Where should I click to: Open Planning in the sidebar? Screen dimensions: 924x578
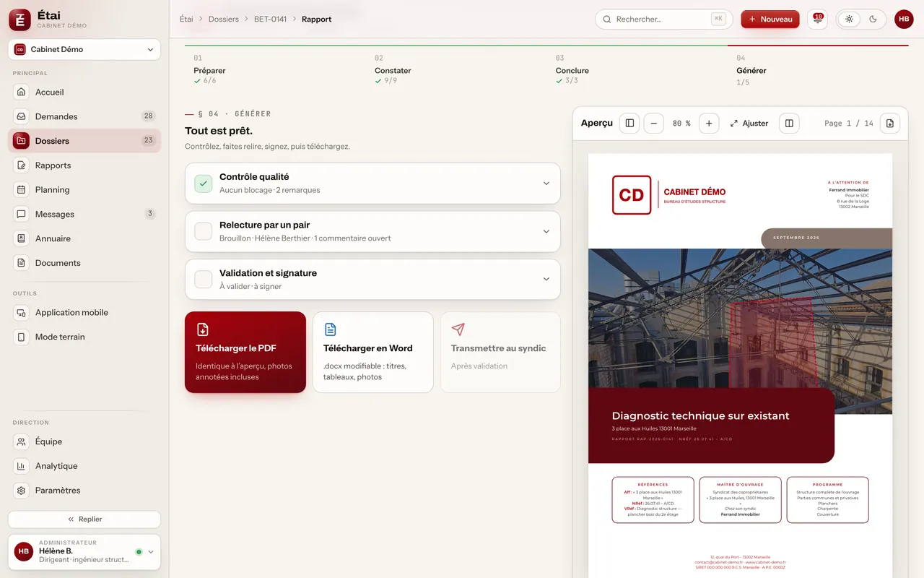(84, 190)
